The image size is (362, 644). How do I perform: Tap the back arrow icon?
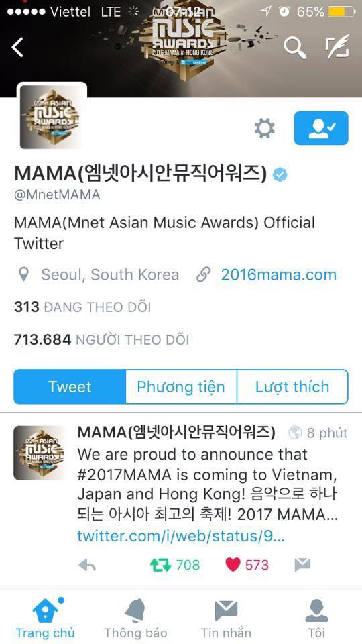17,47
